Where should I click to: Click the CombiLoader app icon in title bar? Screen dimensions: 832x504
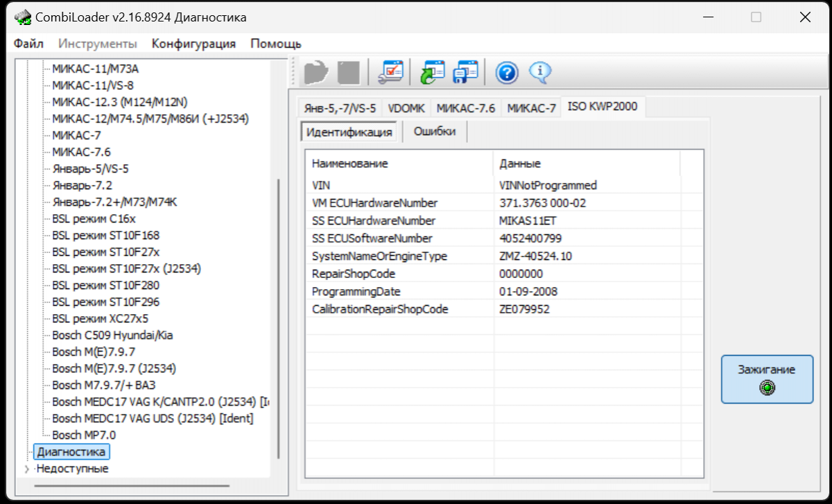click(23, 17)
